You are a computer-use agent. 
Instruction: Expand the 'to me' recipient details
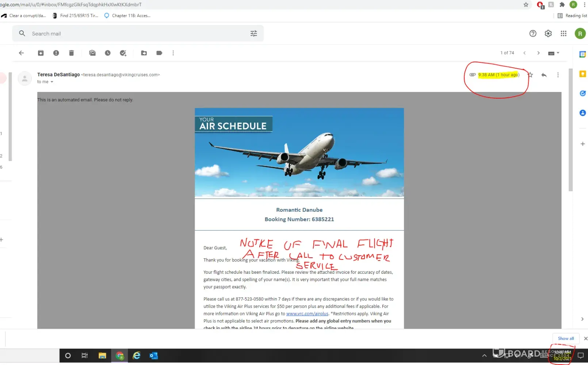point(52,82)
